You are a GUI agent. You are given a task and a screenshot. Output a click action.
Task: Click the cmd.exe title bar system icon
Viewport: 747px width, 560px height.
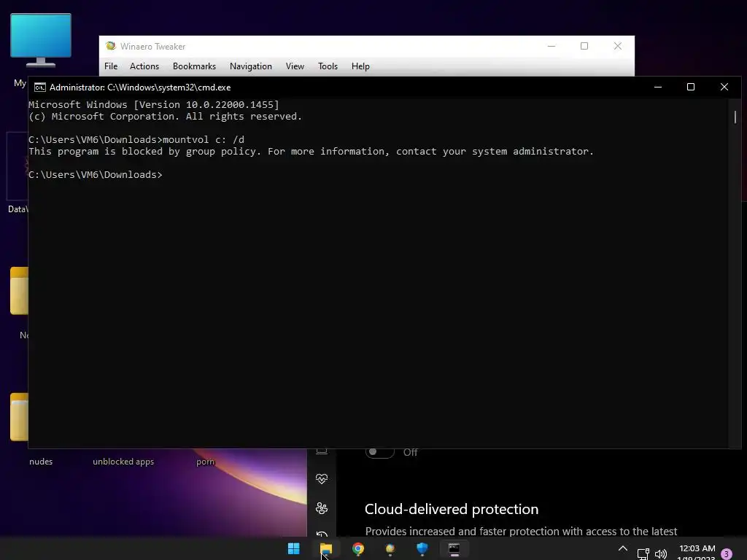click(x=40, y=87)
